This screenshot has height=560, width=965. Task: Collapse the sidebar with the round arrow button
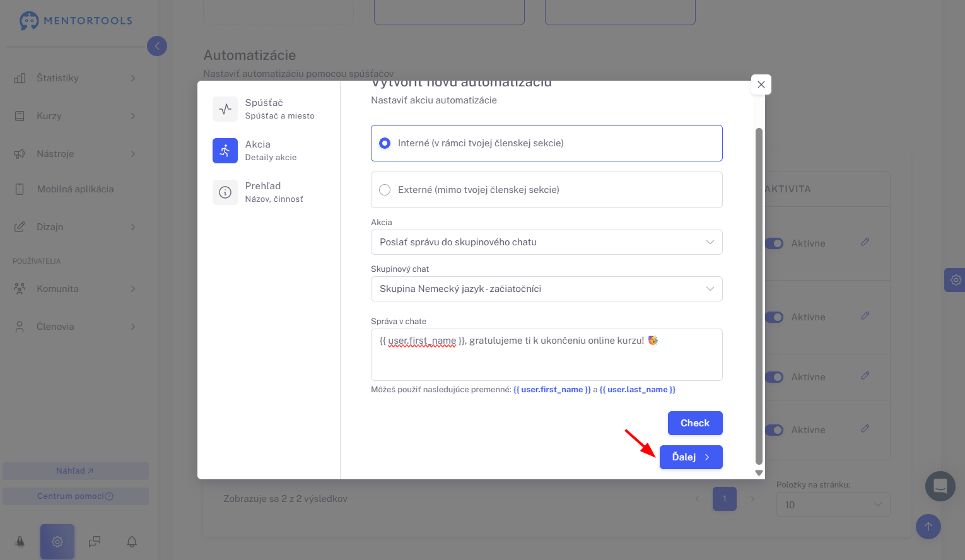(x=157, y=46)
